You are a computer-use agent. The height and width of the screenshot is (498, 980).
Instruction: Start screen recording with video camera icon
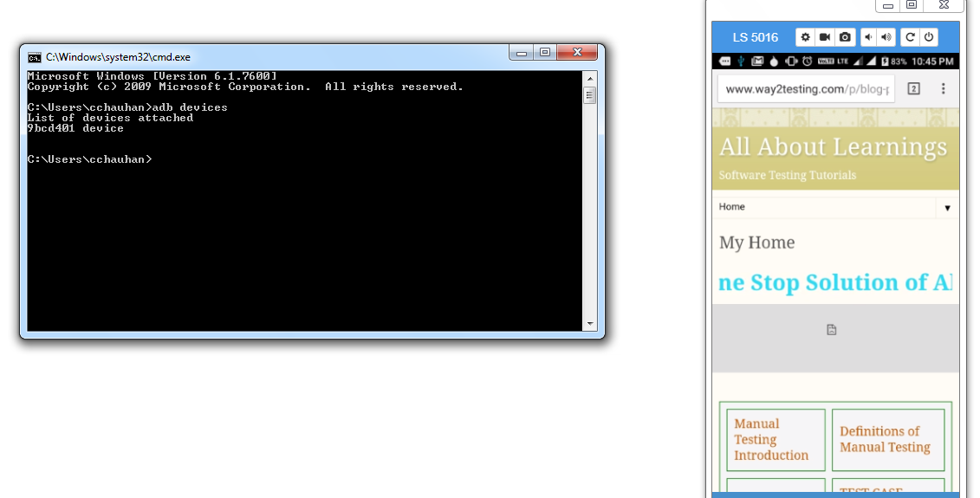tap(825, 37)
